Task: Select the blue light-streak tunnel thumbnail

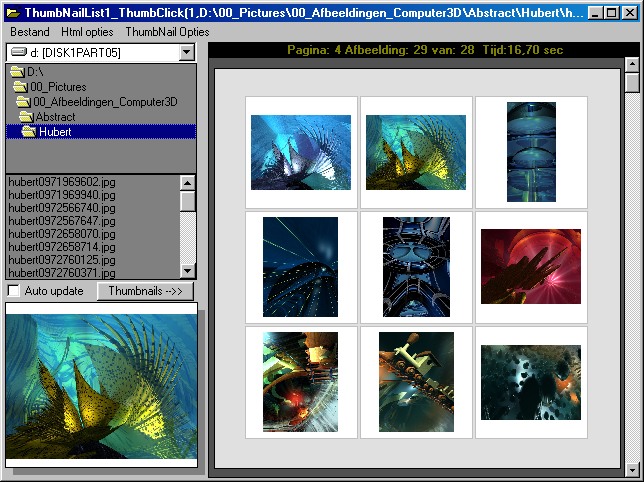Action: coord(301,266)
